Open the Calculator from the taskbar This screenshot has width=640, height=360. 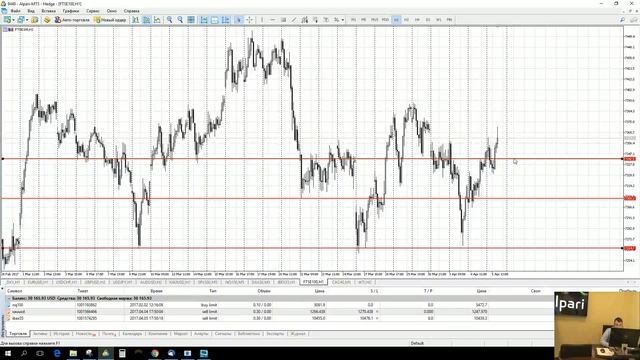(x=122, y=353)
